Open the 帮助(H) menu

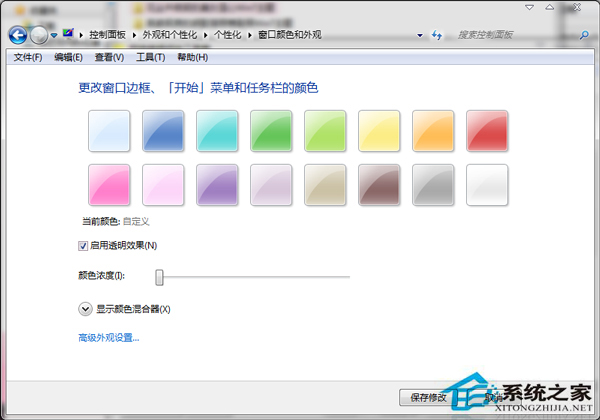coord(192,57)
